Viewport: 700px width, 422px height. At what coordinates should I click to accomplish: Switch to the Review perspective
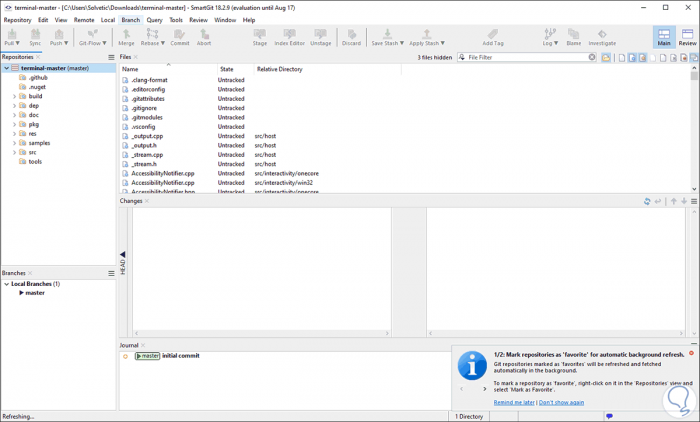(688, 37)
